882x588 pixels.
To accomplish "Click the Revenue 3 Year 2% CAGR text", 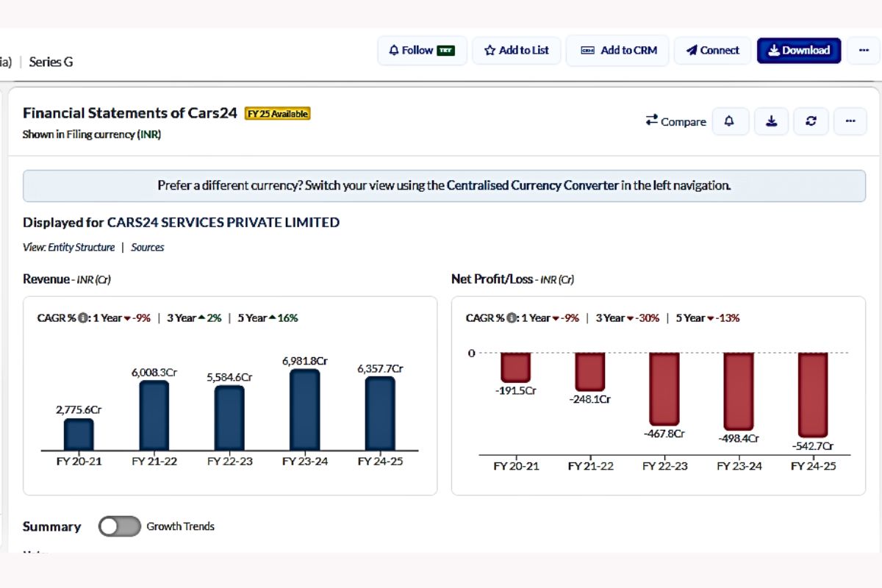I will 194,318.
